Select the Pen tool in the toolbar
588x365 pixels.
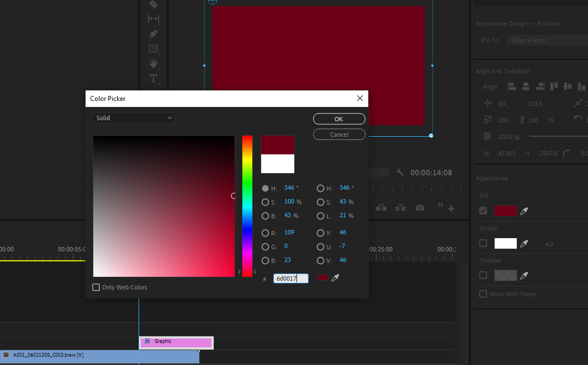[x=153, y=34]
